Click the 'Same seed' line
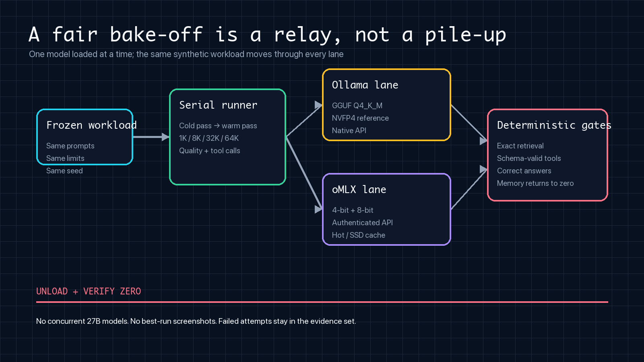This screenshot has height=362, width=644. point(64,171)
